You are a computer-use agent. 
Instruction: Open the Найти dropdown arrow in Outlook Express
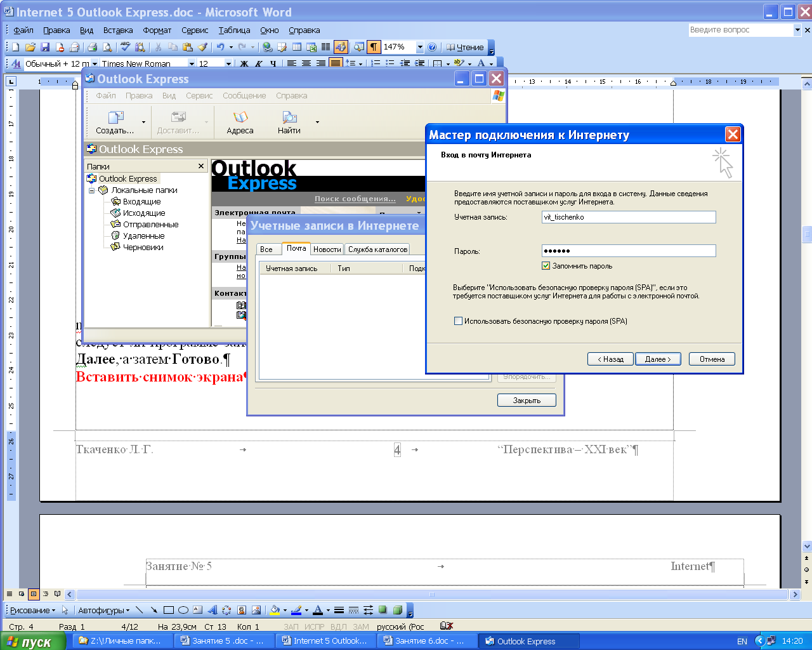point(317,122)
